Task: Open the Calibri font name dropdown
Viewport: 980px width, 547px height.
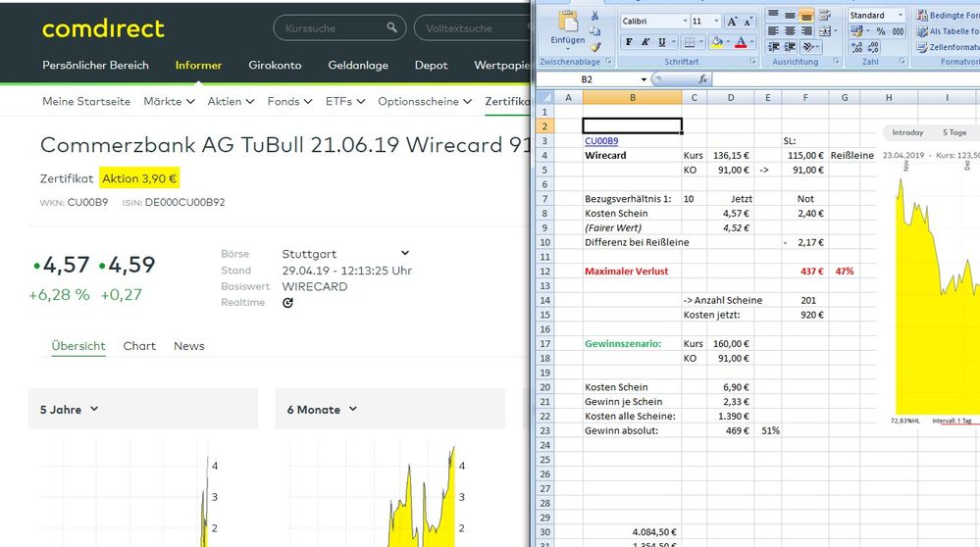Action: 684,21
